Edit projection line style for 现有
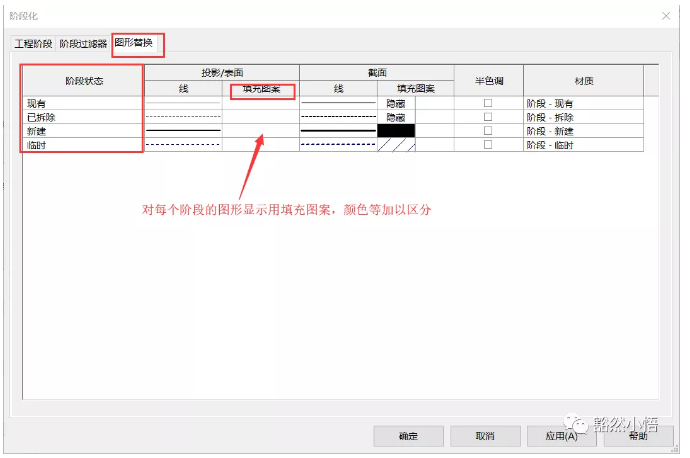 tap(183, 103)
